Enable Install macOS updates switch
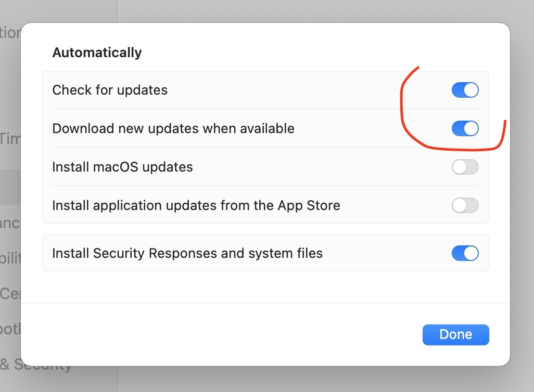 465,167
